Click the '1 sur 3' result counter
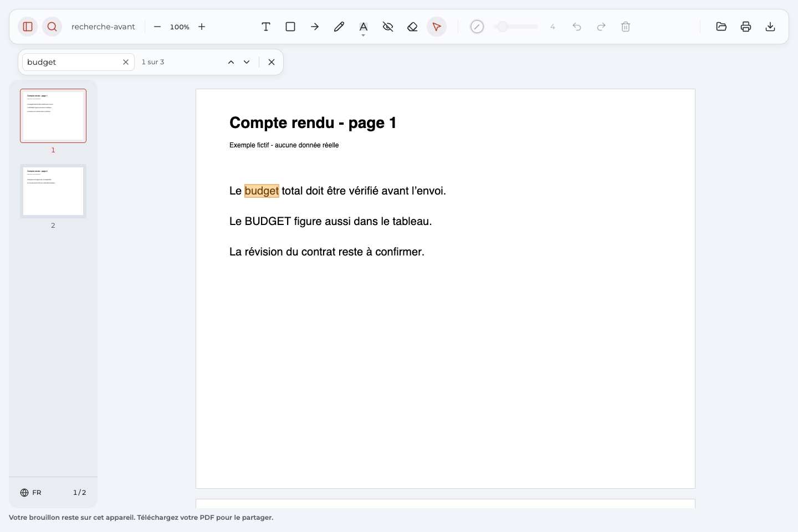Image resolution: width=798 pixels, height=532 pixels. click(x=153, y=62)
